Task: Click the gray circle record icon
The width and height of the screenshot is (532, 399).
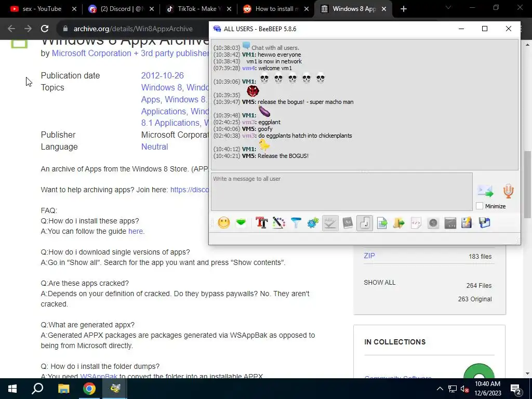Action: click(433, 223)
